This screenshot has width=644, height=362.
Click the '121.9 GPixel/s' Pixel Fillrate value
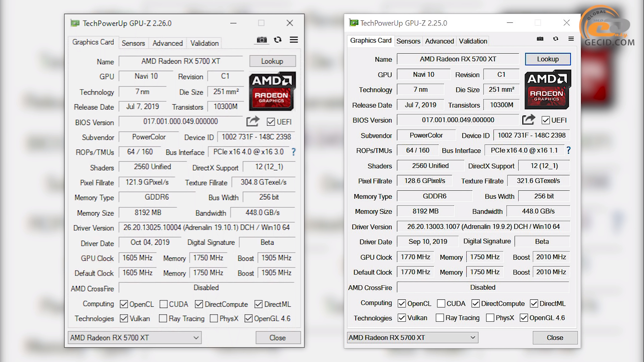147,182
